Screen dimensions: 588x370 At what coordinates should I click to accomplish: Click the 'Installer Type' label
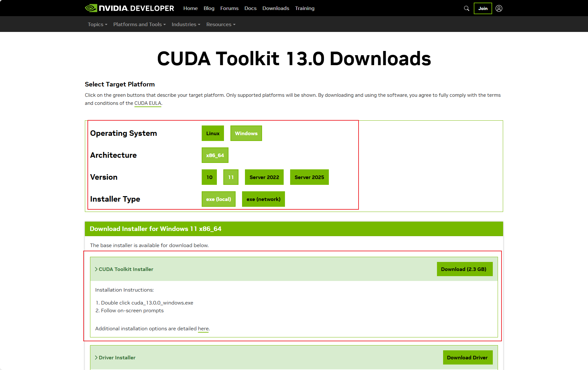click(x=115, y=199)
